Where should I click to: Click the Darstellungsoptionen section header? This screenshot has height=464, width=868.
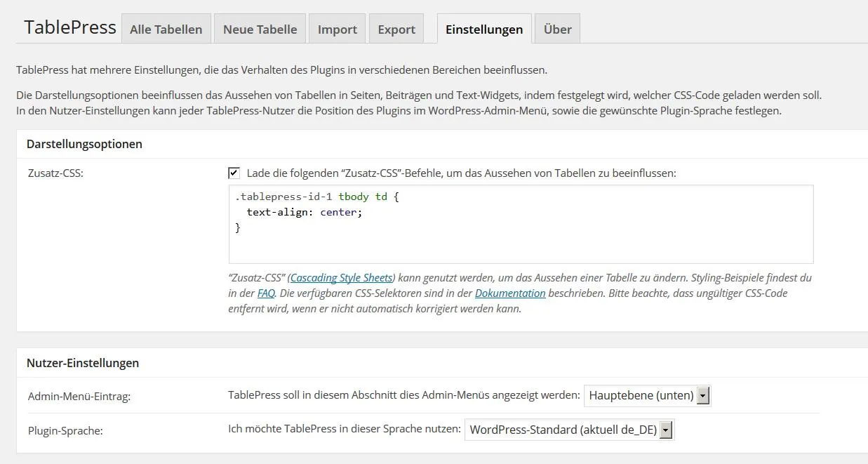pyautogui.click(x=84, y=144)
